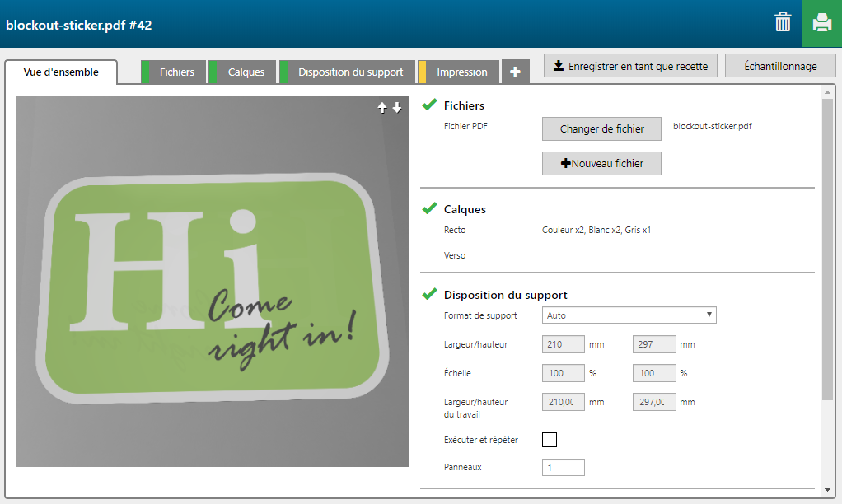Click the Échantillonnage button
Viewport: 842px width, 504px height.
pos(780,66)
